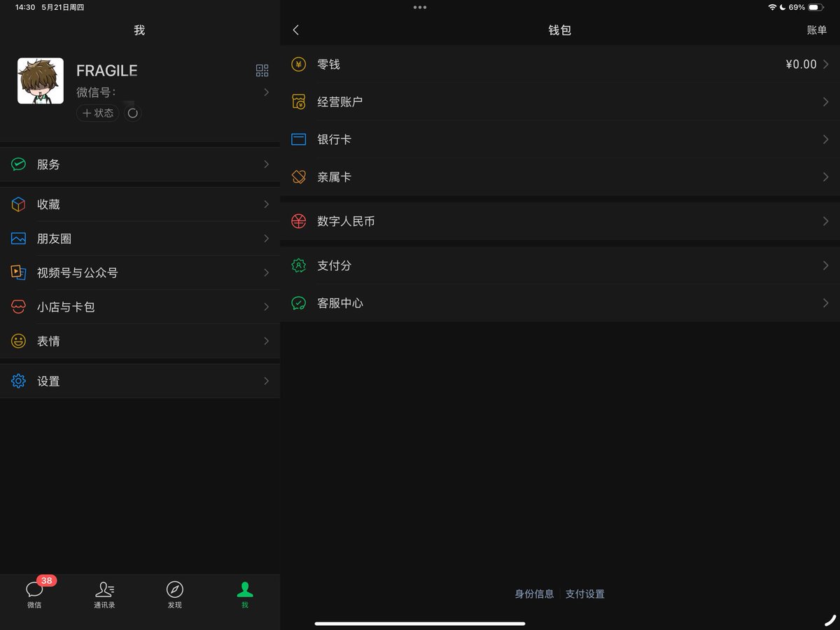Image resolution: width=840 pixels, height=630 pixels.
Task: Tap the corner quick note swipe icon
Action: point(830,619)
